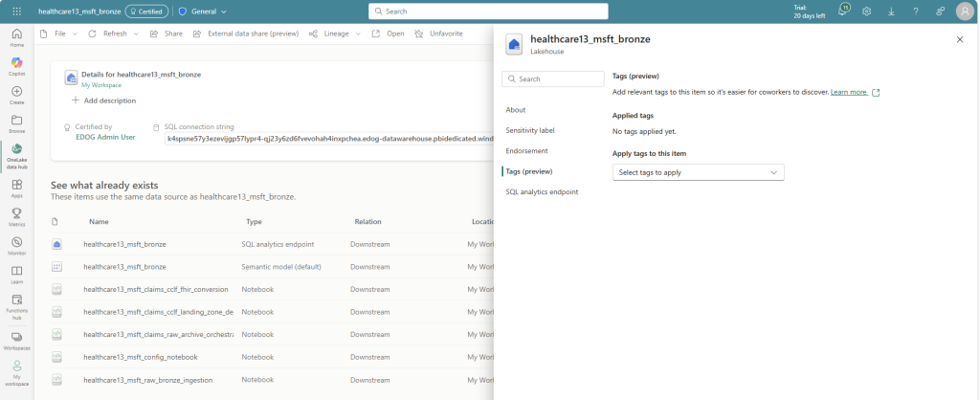Open Browse in the sidebar
Screen dimensions: 980x400
click(17, 123)
